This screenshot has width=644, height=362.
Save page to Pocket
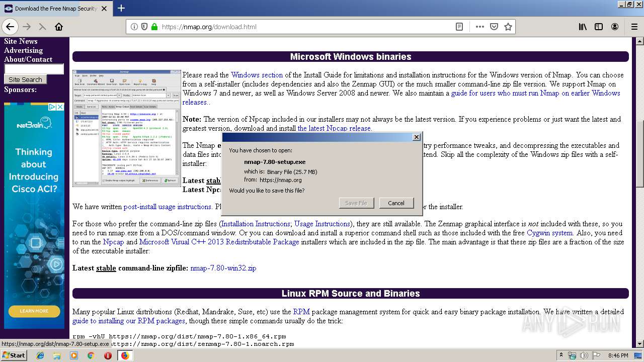tap(494, 27)
